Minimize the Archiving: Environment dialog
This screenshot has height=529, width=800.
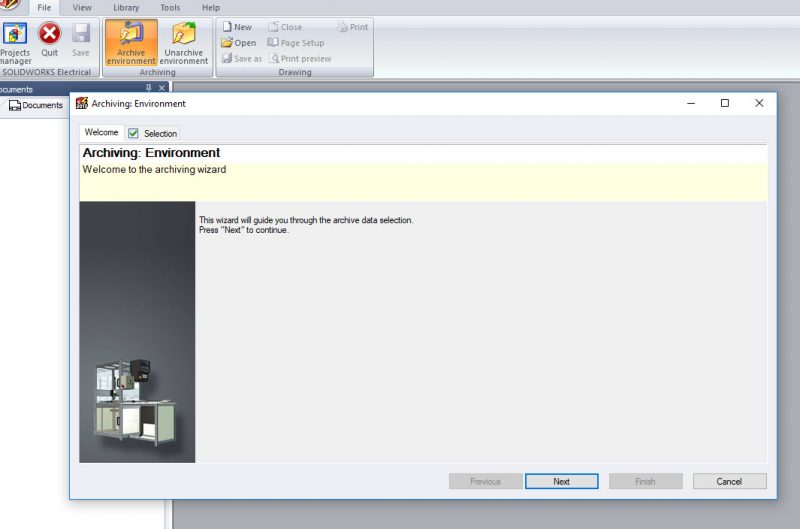(691, 103)
